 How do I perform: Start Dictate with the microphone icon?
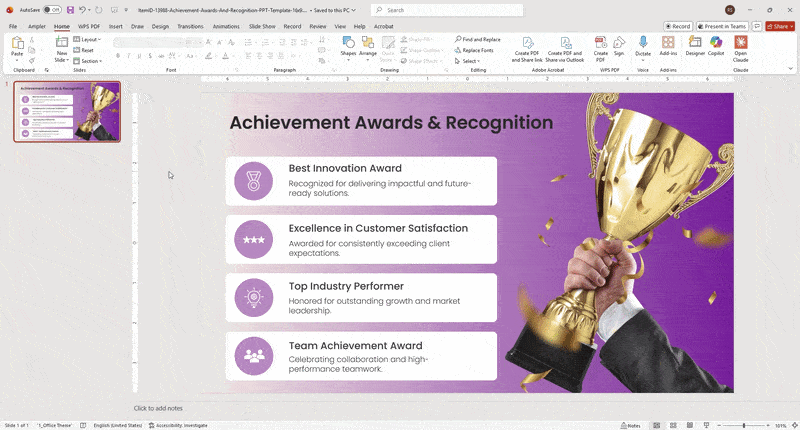[x=643, y=42]
